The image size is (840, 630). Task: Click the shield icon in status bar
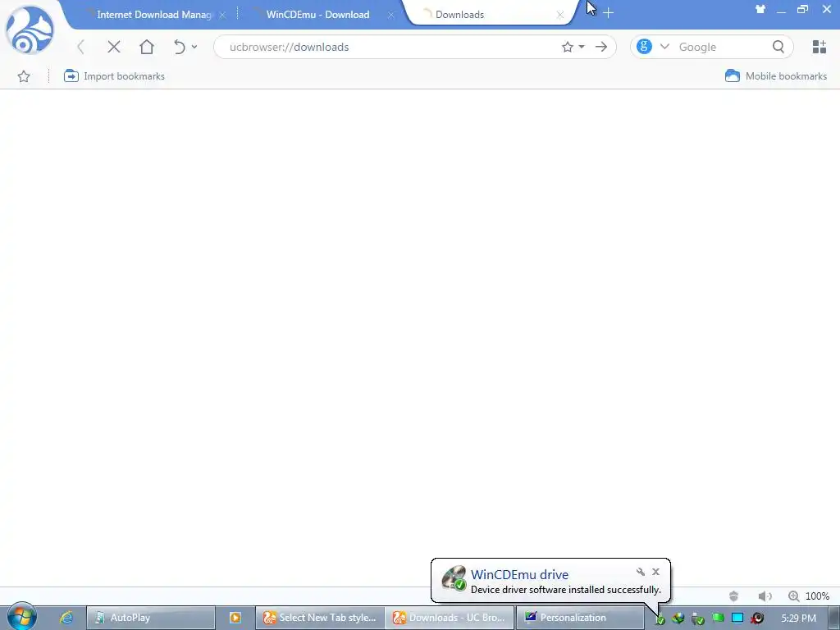click(734, 596)
